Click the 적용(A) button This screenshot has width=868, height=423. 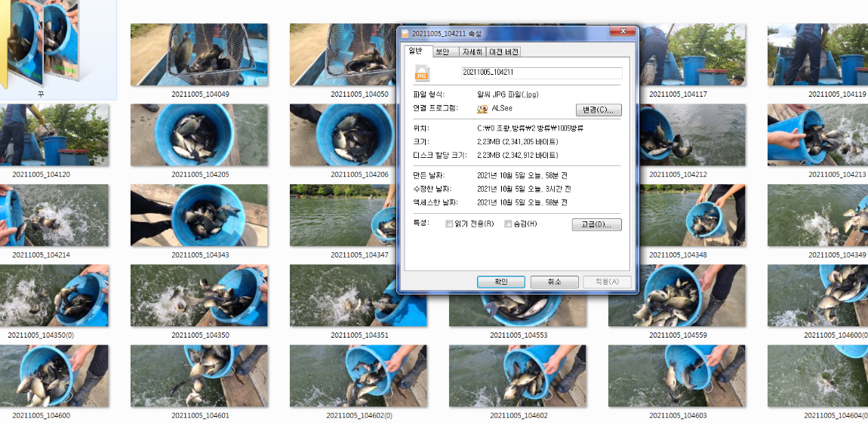(608, 282)
